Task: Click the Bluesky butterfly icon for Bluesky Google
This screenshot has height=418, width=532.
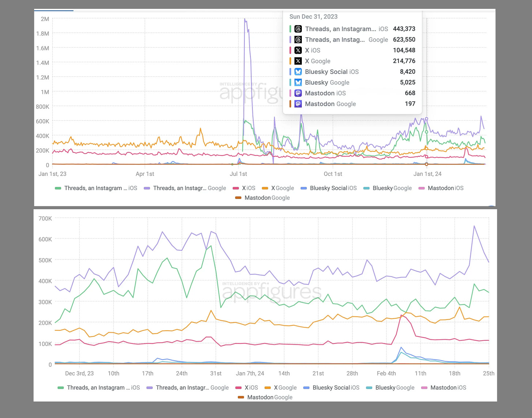Action: click(298, 82)
